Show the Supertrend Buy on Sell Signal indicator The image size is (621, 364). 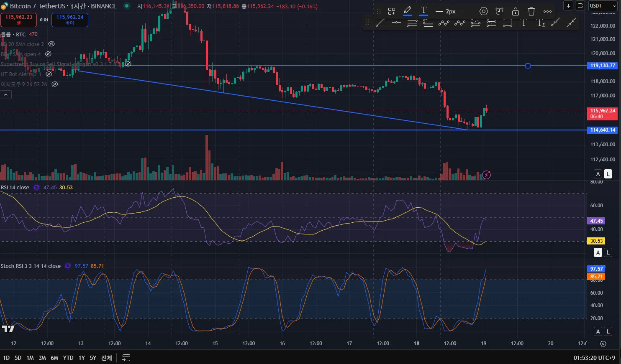pos(128,64)
